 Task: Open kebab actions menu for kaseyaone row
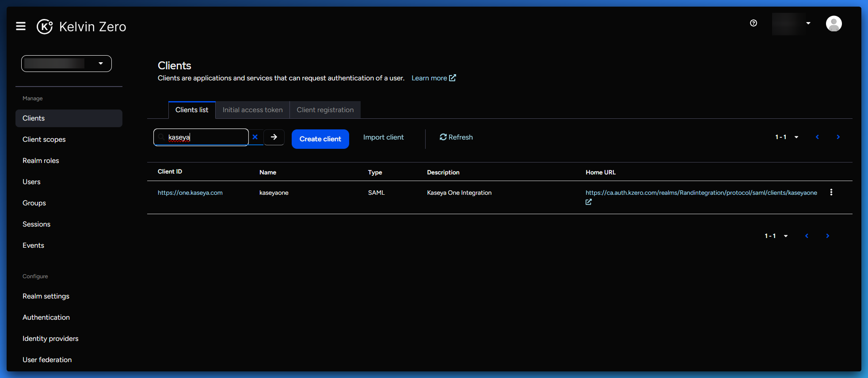[x=831, y=192]
